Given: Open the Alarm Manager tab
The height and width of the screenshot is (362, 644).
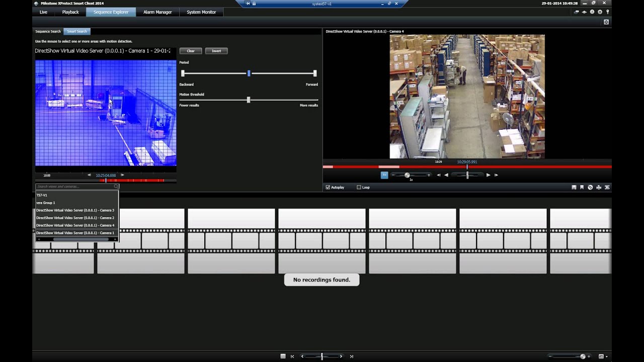Looking at the screenshot, I should (157, 12).
